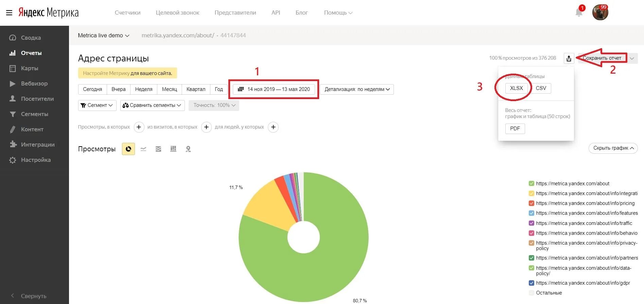Select the Неделя period tab
Viewport: 644px width, 304px height.
[x=144, y=89]
